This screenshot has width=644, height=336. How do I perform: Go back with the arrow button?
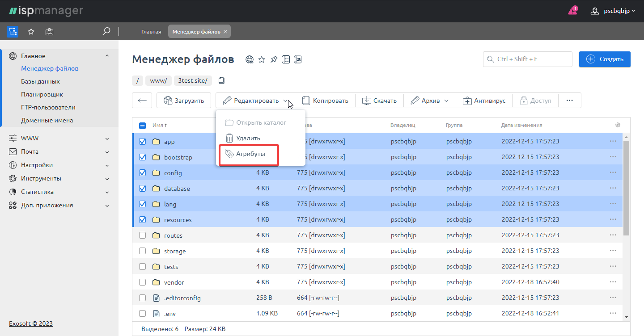[142, 101]
